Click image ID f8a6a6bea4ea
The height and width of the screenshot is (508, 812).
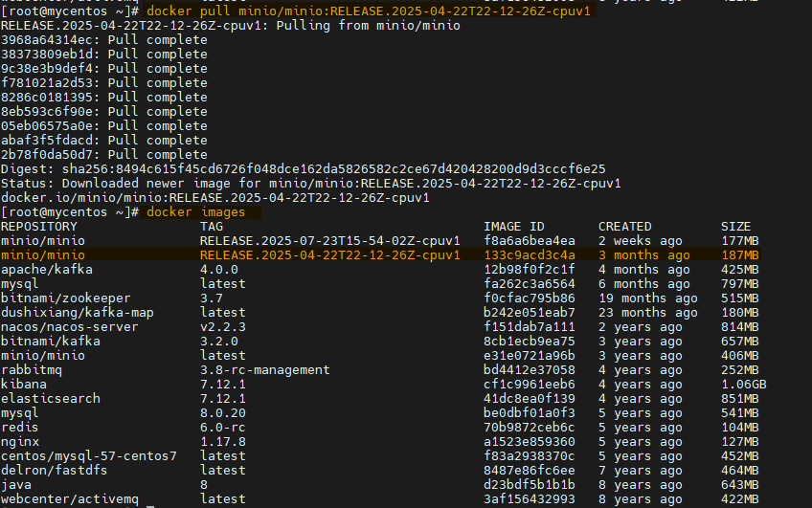coord(530,241)
